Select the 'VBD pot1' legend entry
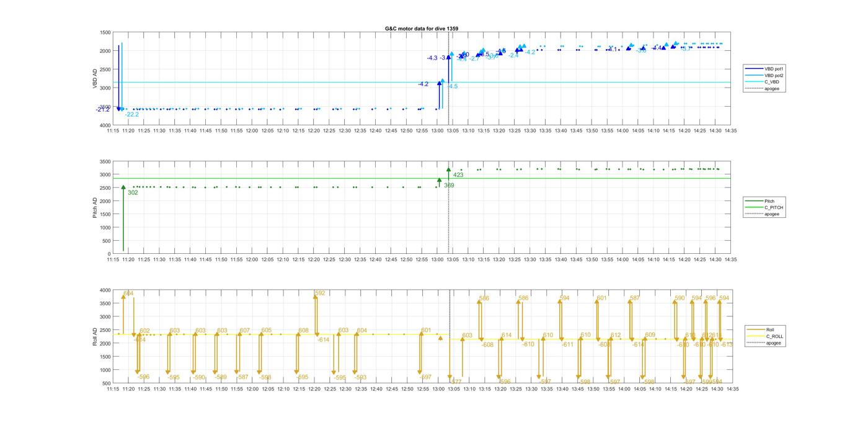 [x=774, y=68]
